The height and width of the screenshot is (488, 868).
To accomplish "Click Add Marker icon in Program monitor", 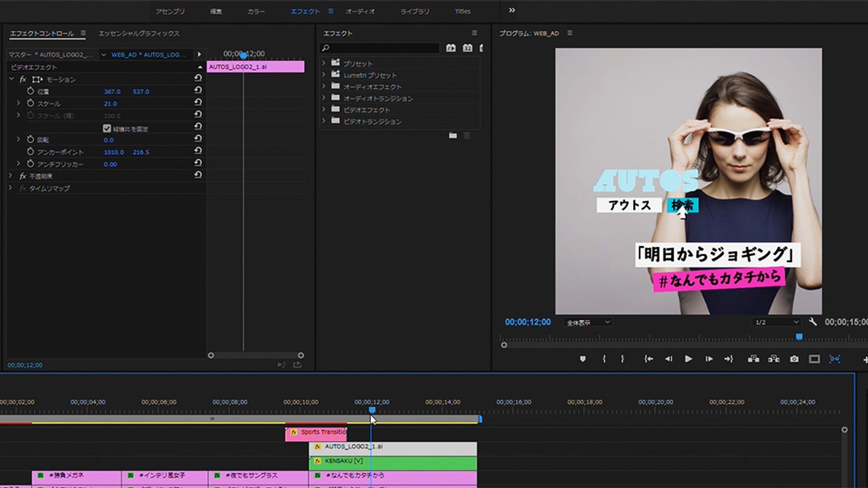I will [583, 359].
